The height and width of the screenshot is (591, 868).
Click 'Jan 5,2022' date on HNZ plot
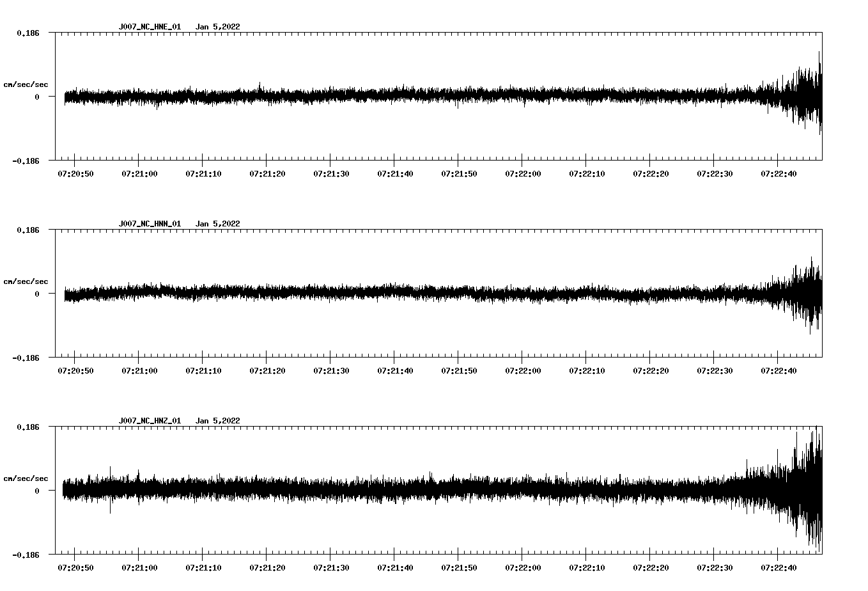tap(218, 421)
